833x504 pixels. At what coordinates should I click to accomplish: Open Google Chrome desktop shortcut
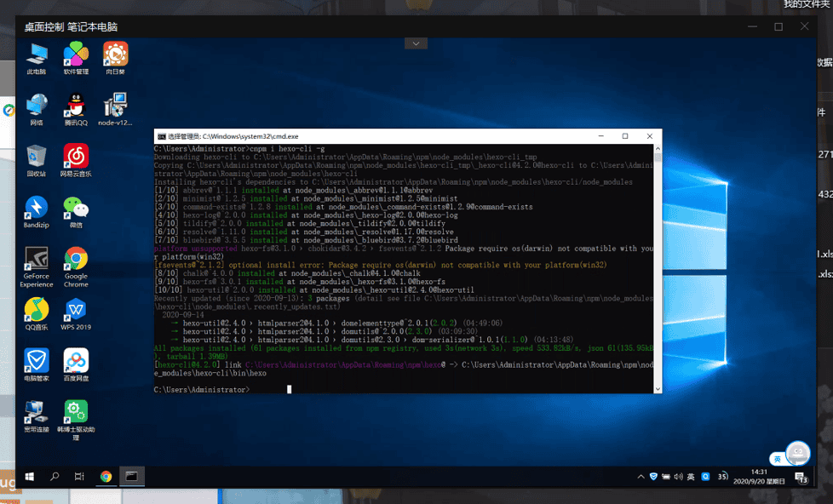[76, 260]
